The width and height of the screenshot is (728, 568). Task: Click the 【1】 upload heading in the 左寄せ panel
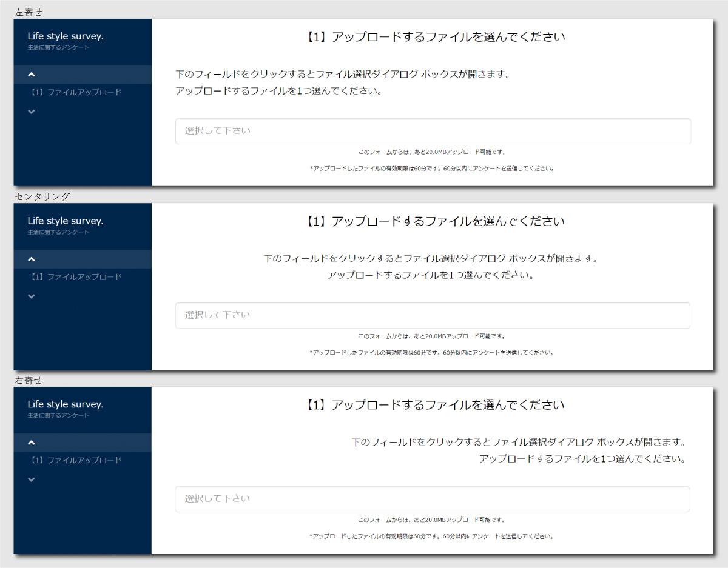433,37
